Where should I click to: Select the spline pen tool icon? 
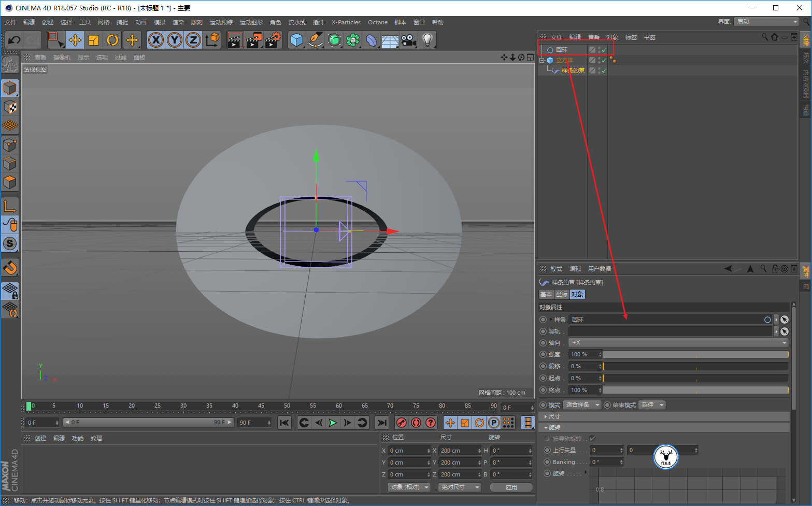[x=315, y=40]
